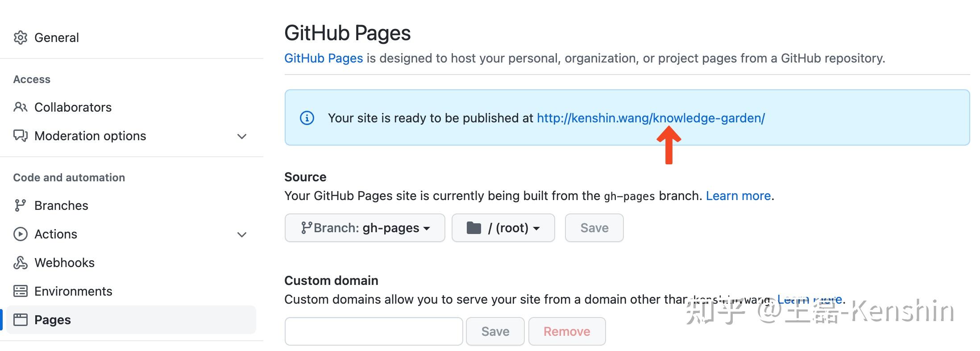980x351 pixels.
Task: Click the Branches fork icon
Action: [21, 205]
